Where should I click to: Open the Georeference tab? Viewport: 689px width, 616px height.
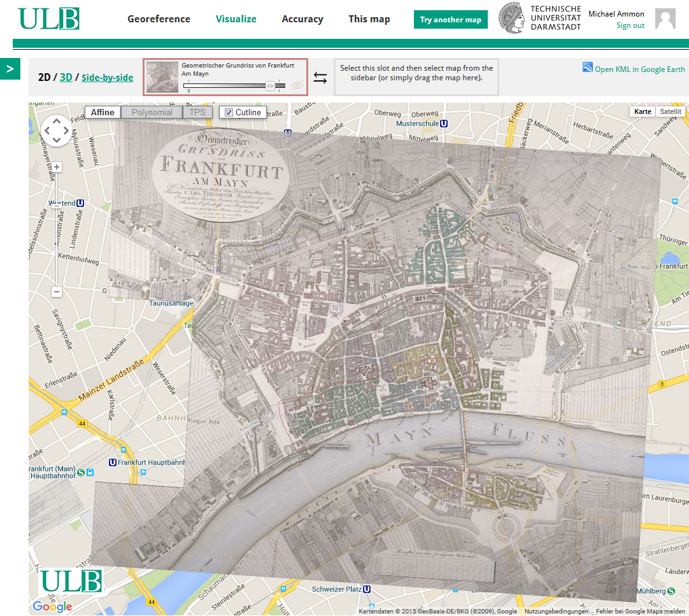pyautogui.click(x=159, y=19)
